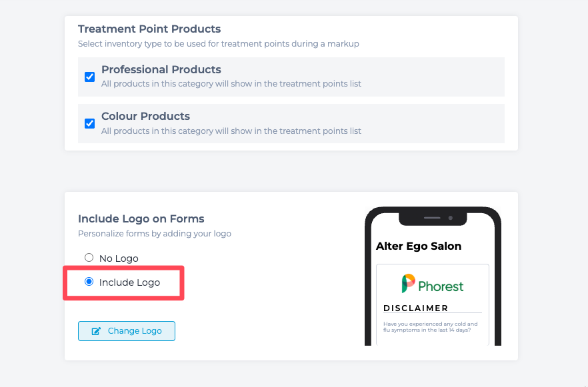
Task: Click the Include Logo on Forms heading
Action: (141, 218)
